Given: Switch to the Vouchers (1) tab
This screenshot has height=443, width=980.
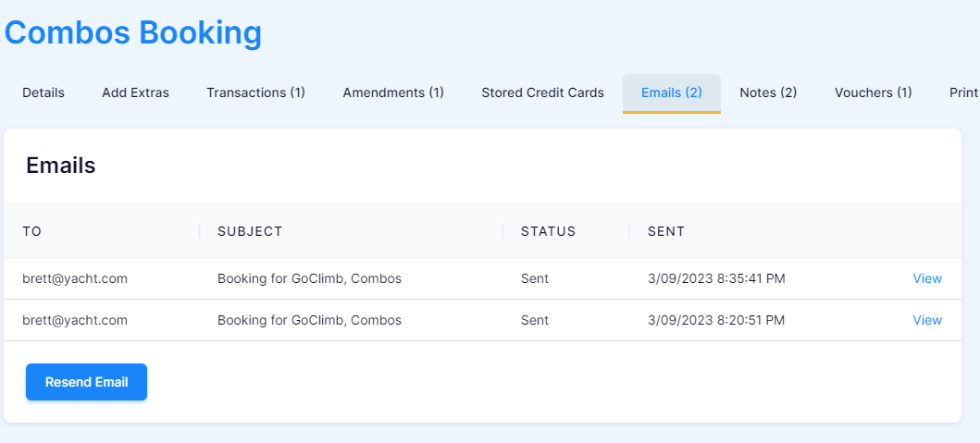Looking at the screenshot, I should point(874,93).
